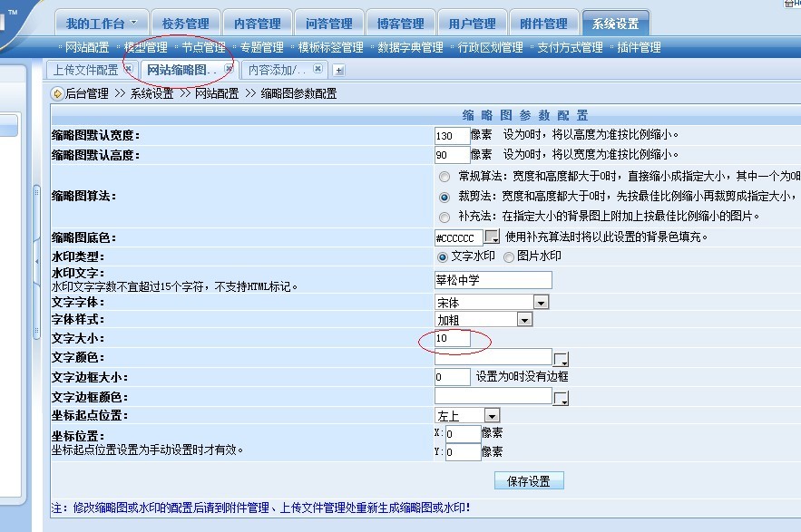Open the 字体样式 dropdown showing 加粗
The width and height of the screenshot is (801, 532).
point(524,319)
